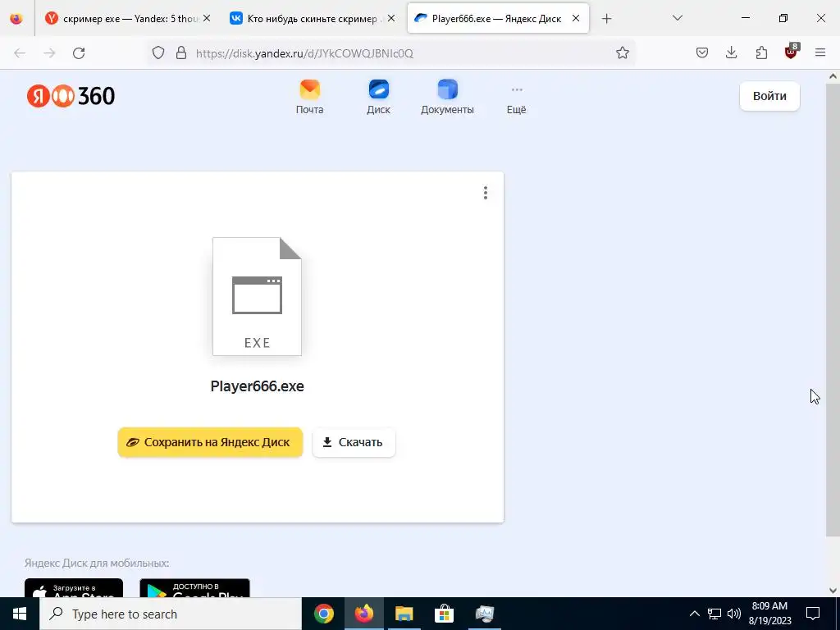The image size is (840, 630).
Task: Open the list all tabs dropdown
Action: (677, 18)
